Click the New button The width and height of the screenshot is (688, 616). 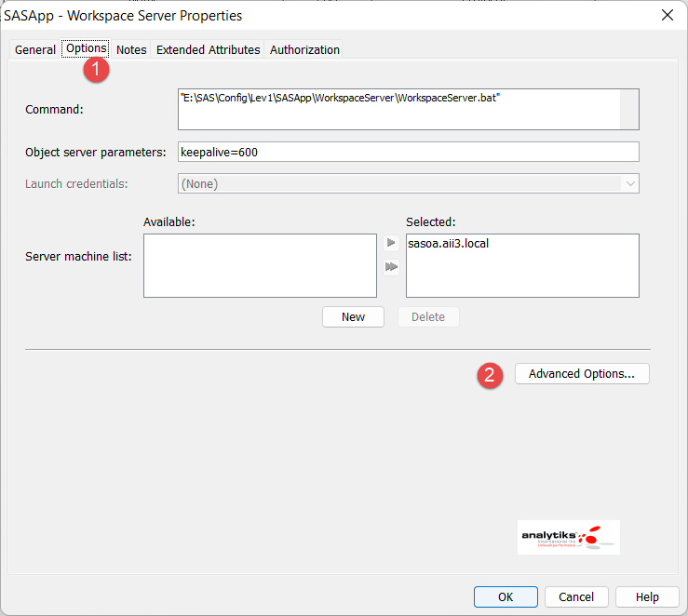353,316
